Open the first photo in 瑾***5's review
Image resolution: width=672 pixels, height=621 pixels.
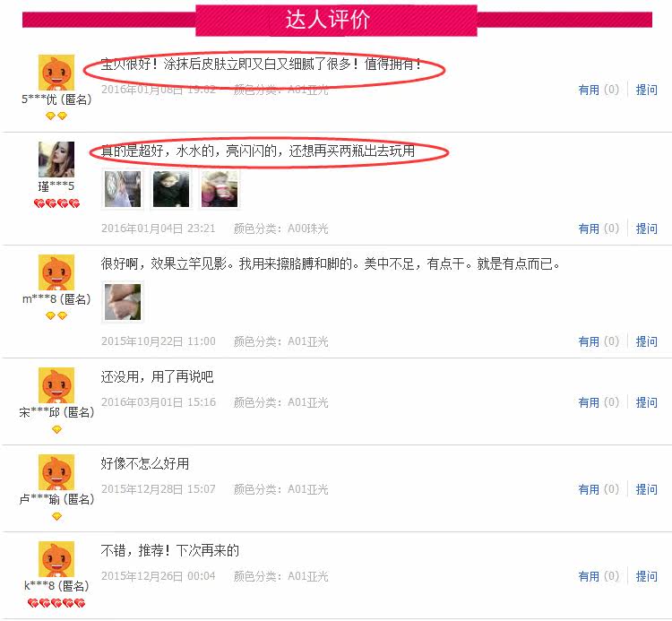tap(123, 189)
